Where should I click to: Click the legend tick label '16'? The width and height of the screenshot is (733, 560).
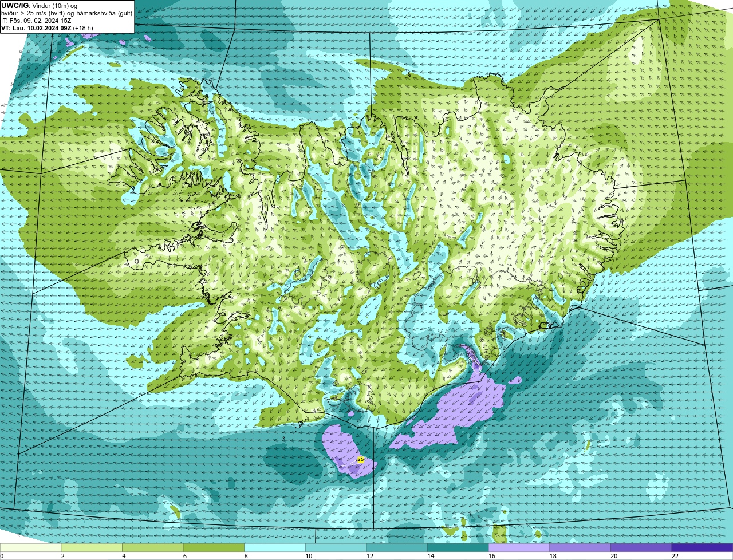[492, 556]
